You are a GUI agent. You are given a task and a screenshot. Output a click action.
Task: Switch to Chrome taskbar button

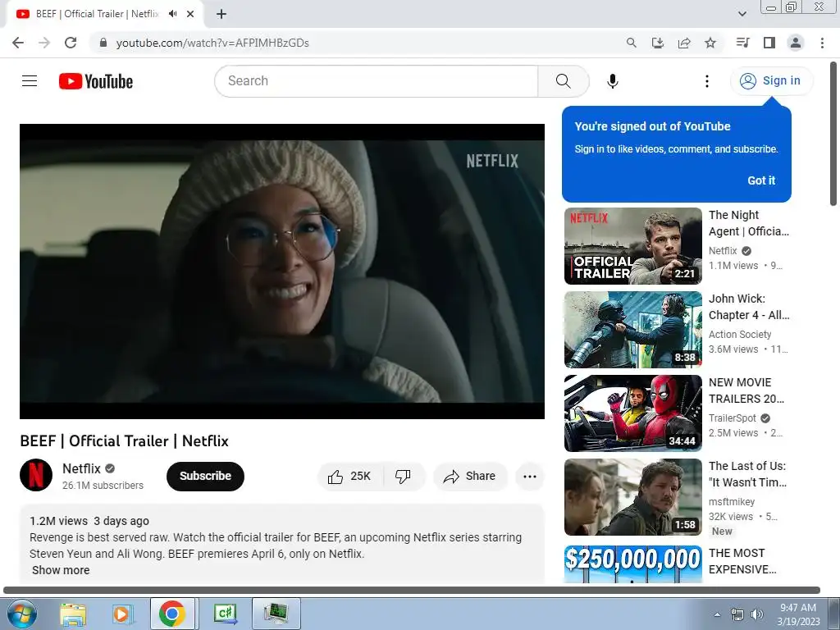click(172, 614)
